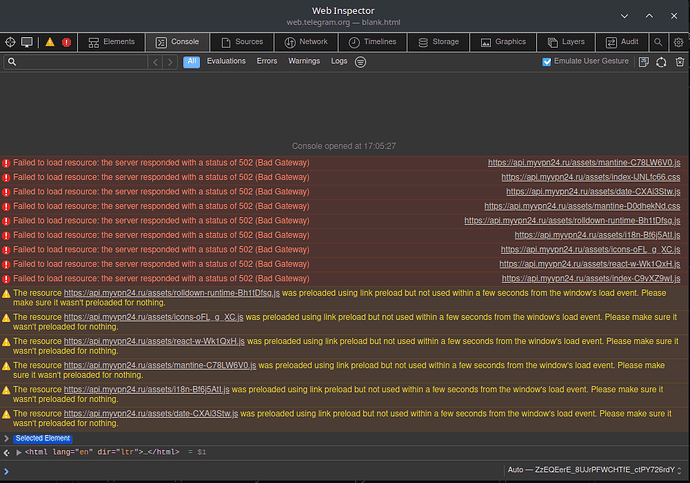The width and height of the screenshot is (690, 483).
Task: Open index-C9vXZ9wl.js error link
Action: coord(591,279)
